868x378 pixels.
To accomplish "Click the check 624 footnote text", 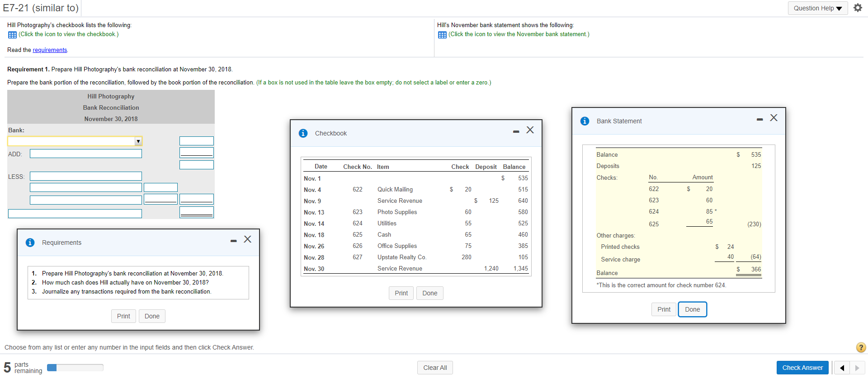I will click(x=661, y=285).
